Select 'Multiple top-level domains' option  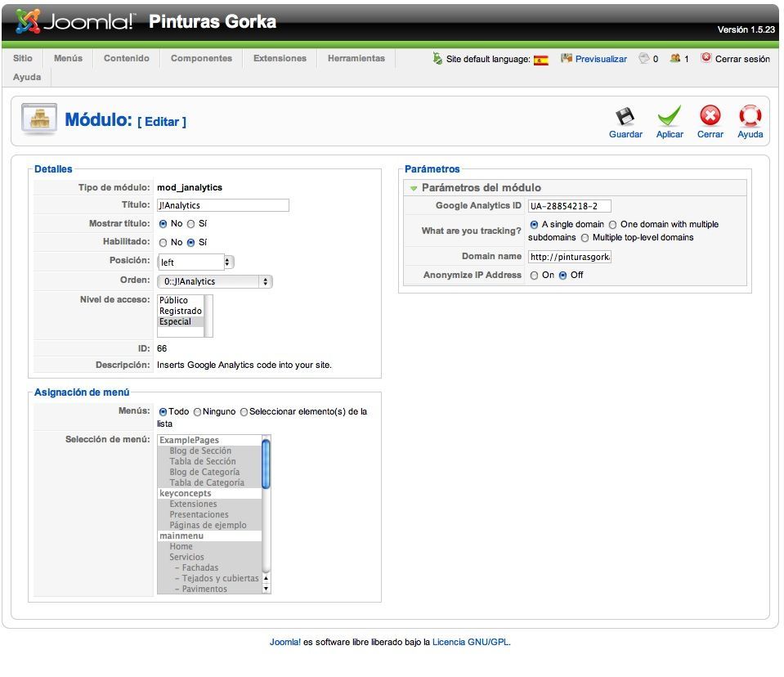coord(585,237)
